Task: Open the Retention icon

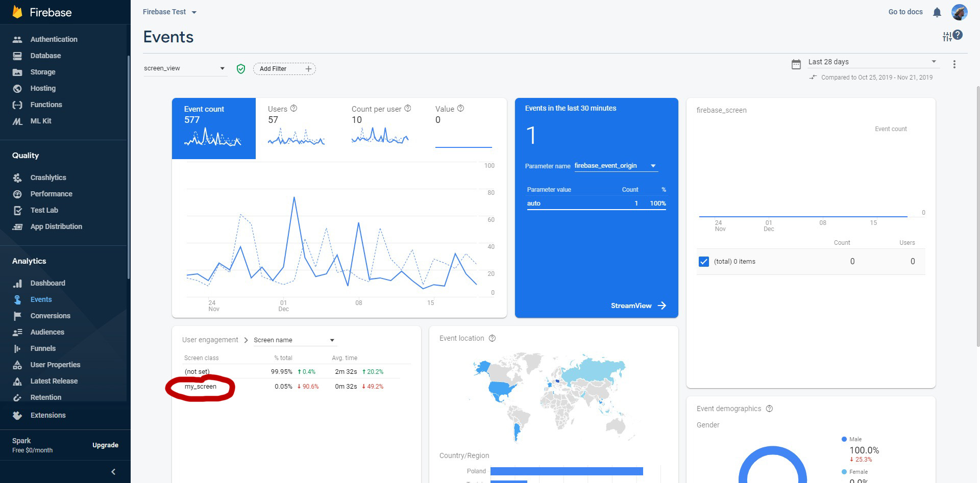Action: click(17, 397)
